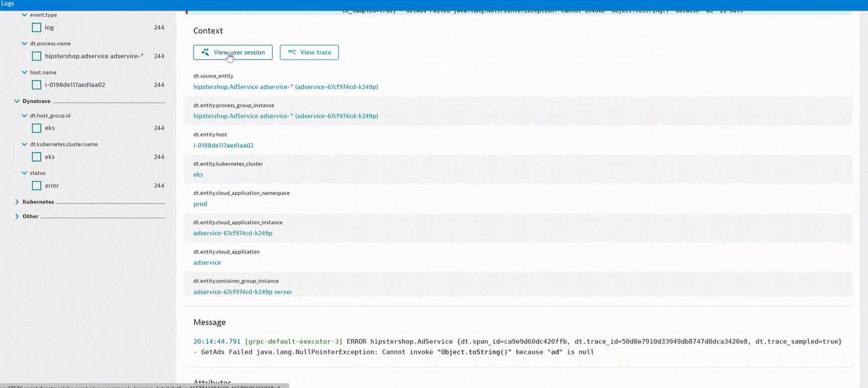
Task: Click the Logs title in header
Action: (x=7, y=4)
